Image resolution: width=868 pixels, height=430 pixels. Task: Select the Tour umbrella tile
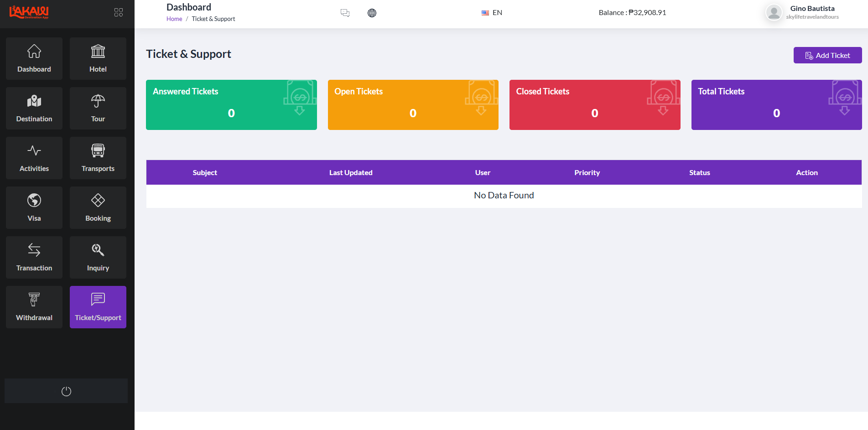click(x=98, y=109)
